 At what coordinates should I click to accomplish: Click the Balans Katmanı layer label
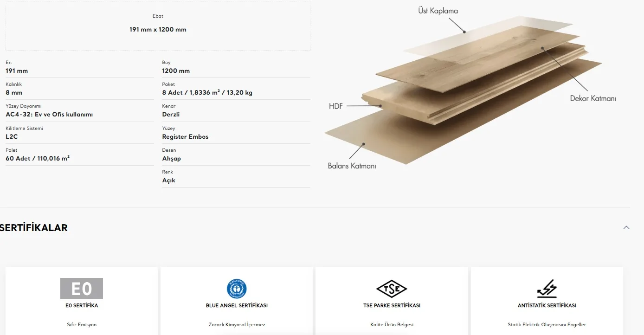point(352,166)
